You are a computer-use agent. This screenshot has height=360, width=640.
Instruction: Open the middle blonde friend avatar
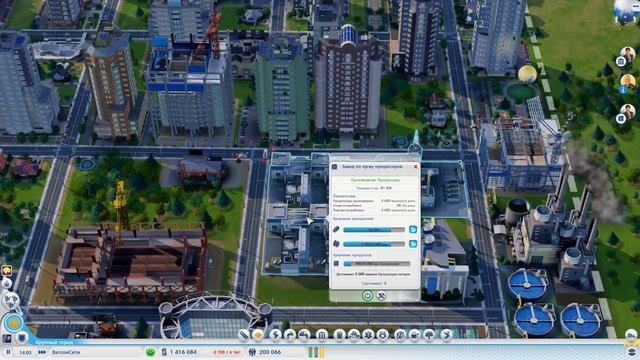pyautogui.click(x=628, y=81)
